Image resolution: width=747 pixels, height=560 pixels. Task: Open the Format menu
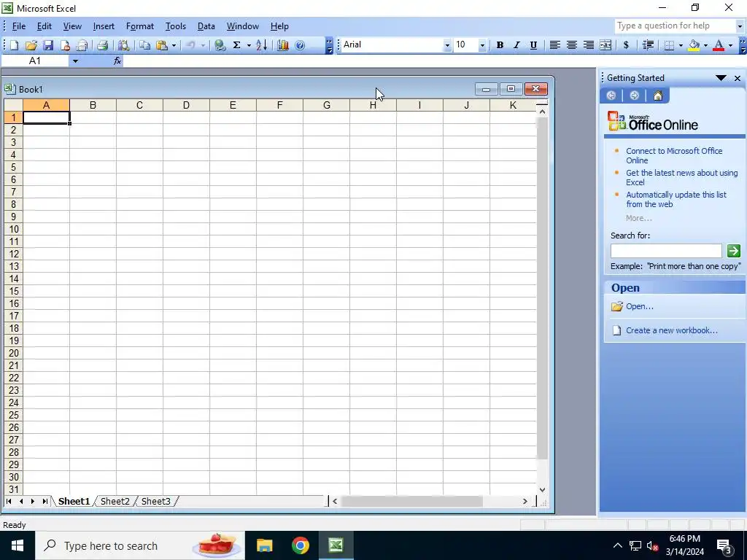pos(139,26)
